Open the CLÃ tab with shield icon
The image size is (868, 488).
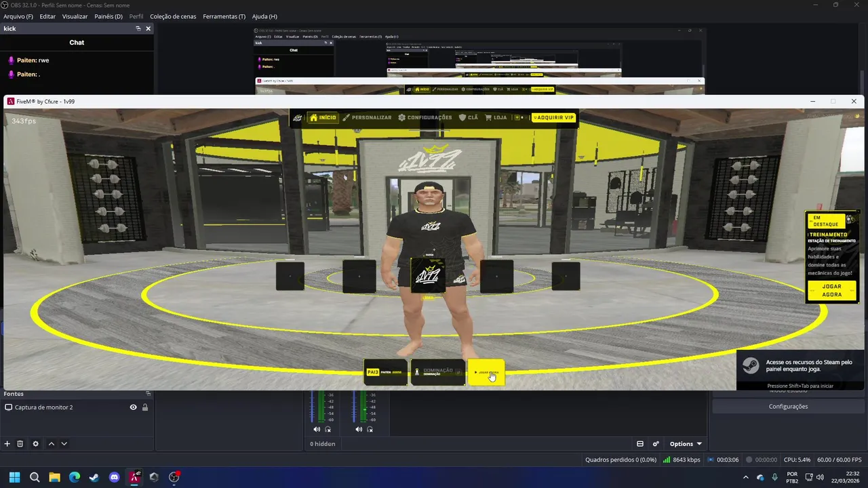tap(469, 117)
